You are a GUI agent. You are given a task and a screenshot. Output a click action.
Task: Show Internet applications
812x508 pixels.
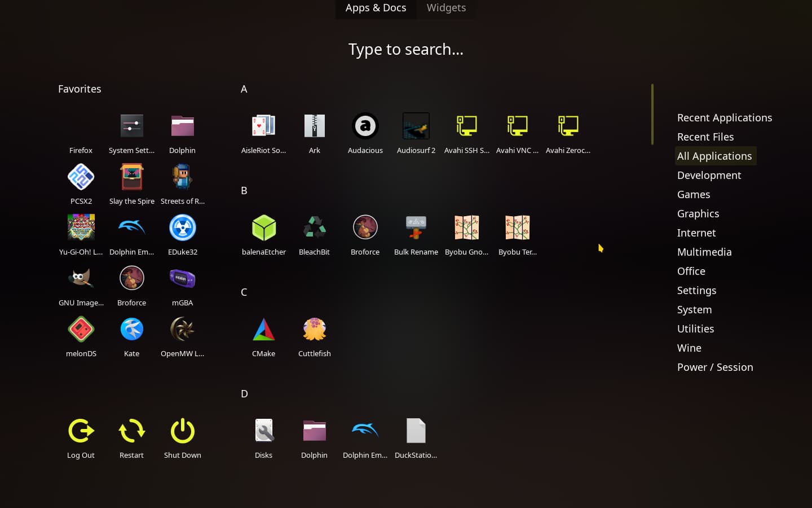(696, 233)
